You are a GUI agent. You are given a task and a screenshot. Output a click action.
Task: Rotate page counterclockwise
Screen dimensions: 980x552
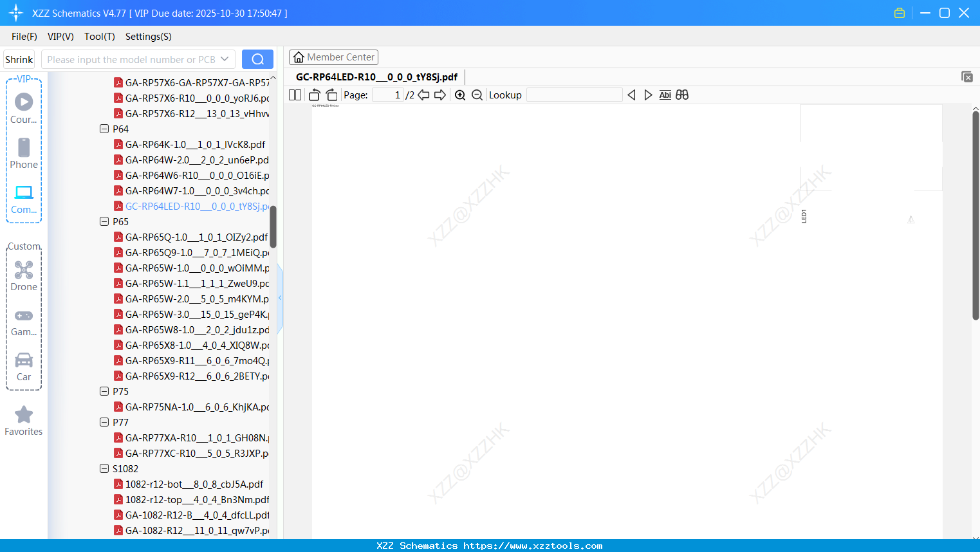pos(314,95)
